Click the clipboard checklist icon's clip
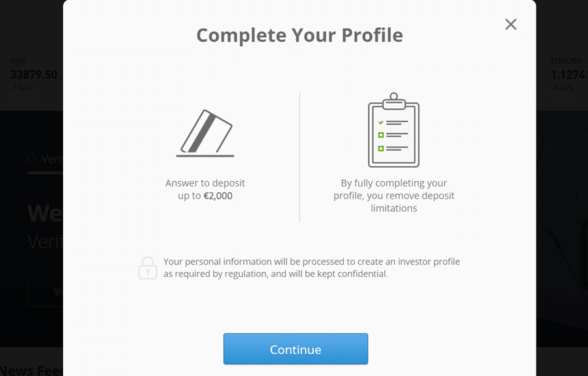588x376 pixels. click(x=394, y=101)
